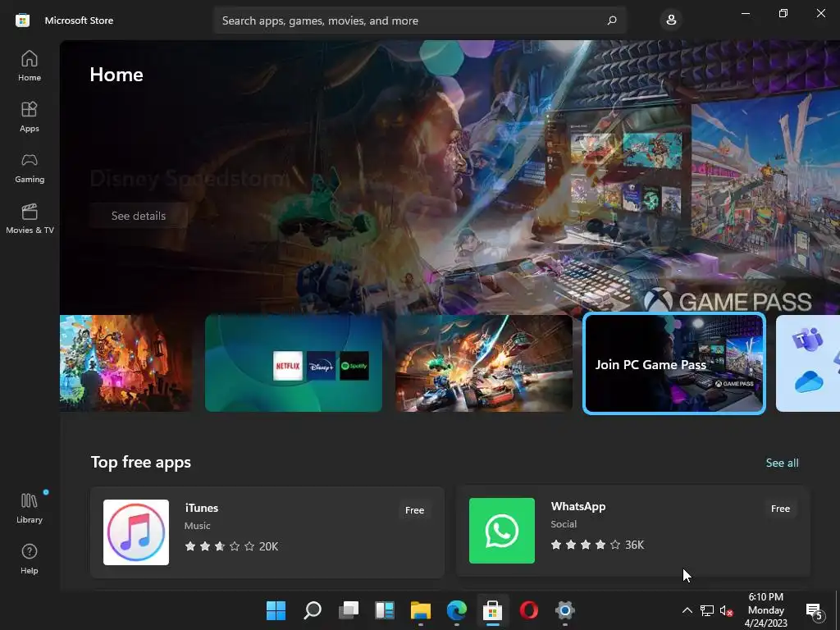Image resolution: width=840 pixels, height=630 pixels.
Task: Open the Library in sidebar
Action: [x=30, y=508]
